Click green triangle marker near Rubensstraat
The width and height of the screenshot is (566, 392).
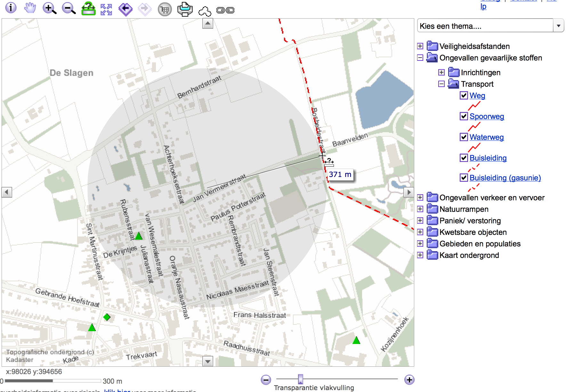tap(139, 236)
